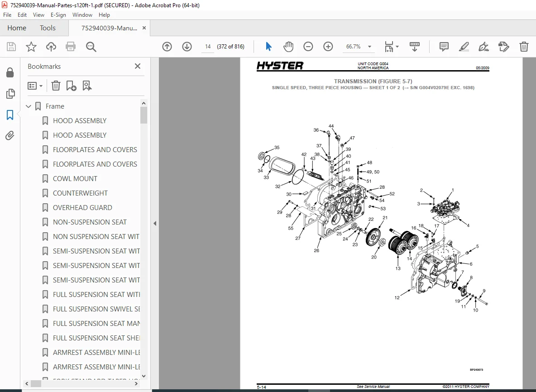Open the OVERHEAD GUARD bookmark
The height and width of the screenshot is (392, 536).
82,207
